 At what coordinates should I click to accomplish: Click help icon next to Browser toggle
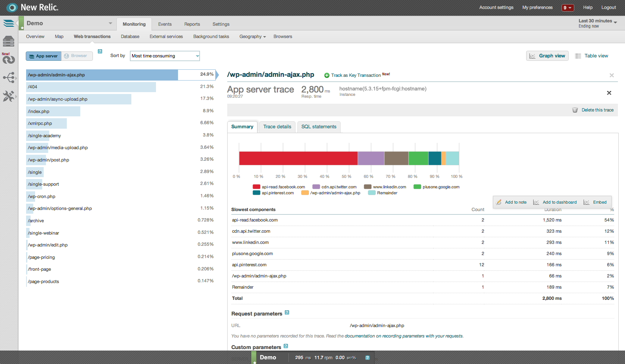[100, 51]
